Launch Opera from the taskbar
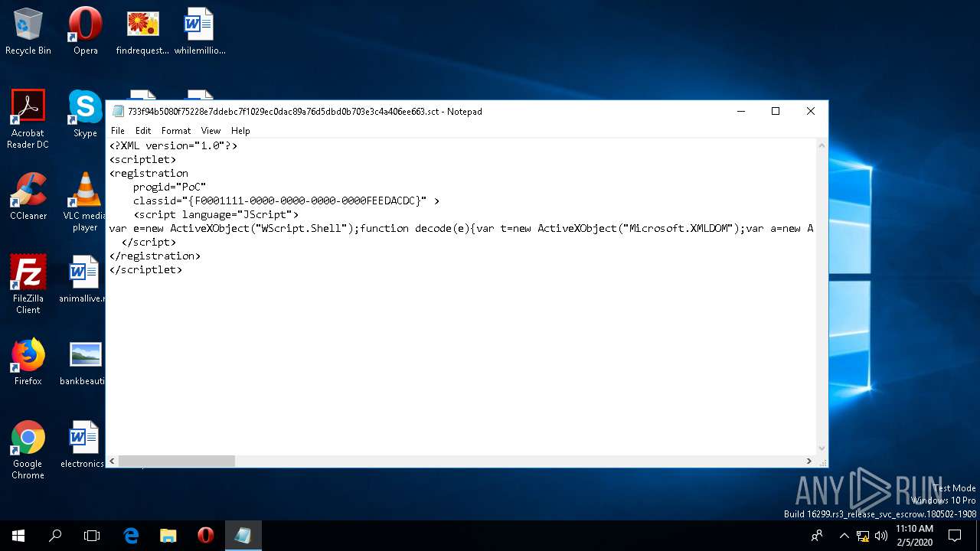 click(205, 536)
